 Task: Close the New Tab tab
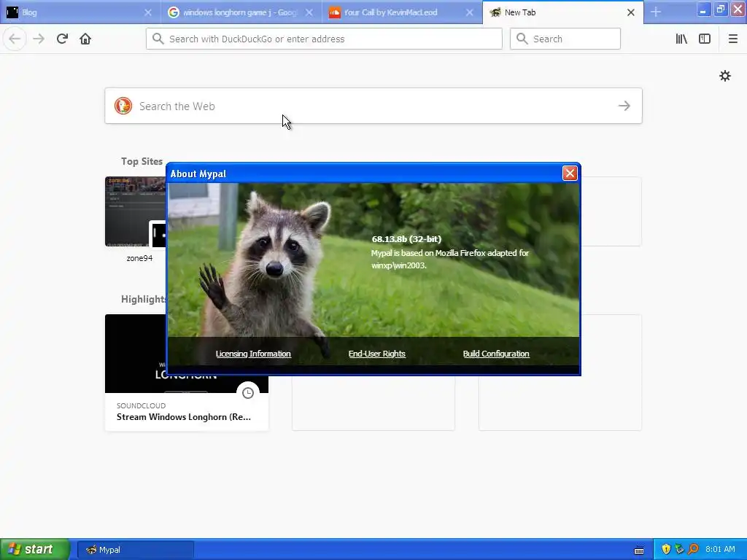(631, 12)
